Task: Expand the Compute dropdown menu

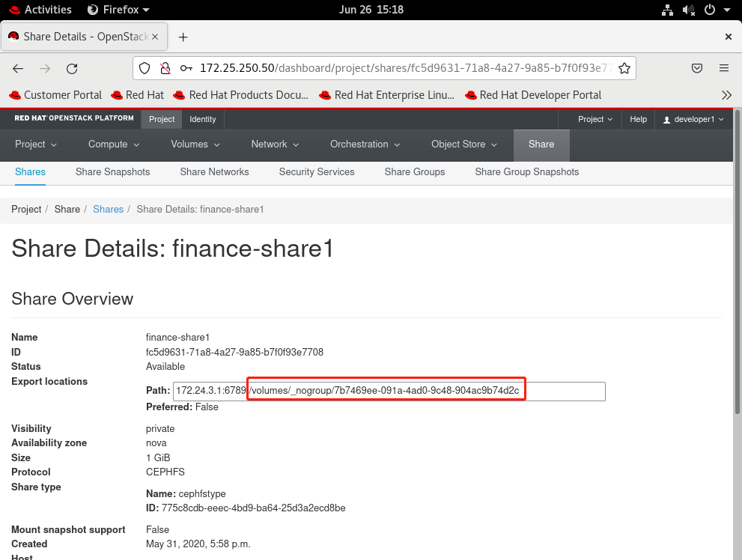Action: click(x=114, y=144)
